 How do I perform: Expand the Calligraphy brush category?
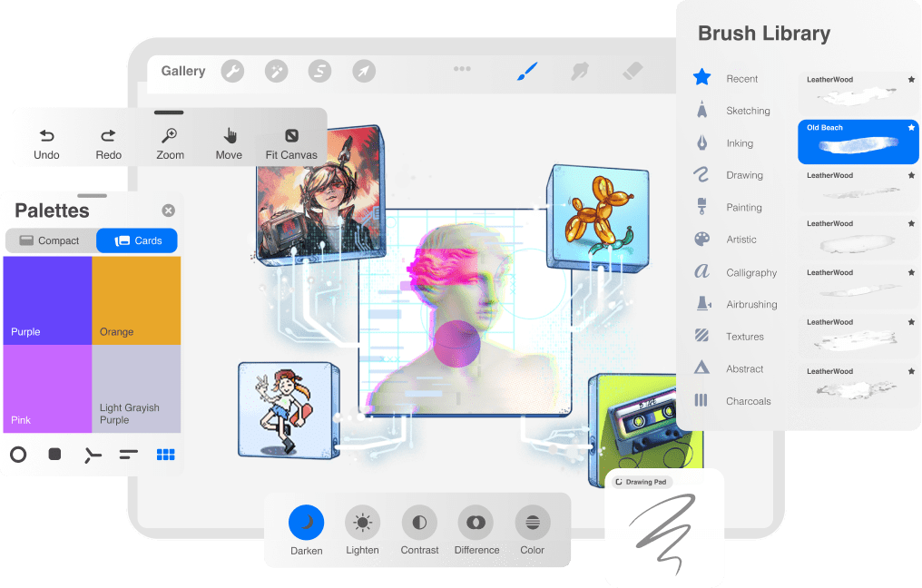tap(750, 272)
